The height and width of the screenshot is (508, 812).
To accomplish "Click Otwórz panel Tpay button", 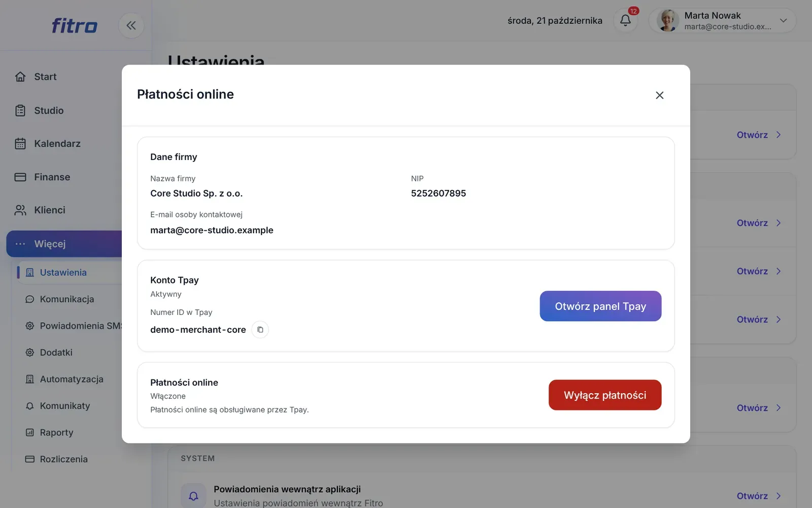I will (x=600, y=306).
